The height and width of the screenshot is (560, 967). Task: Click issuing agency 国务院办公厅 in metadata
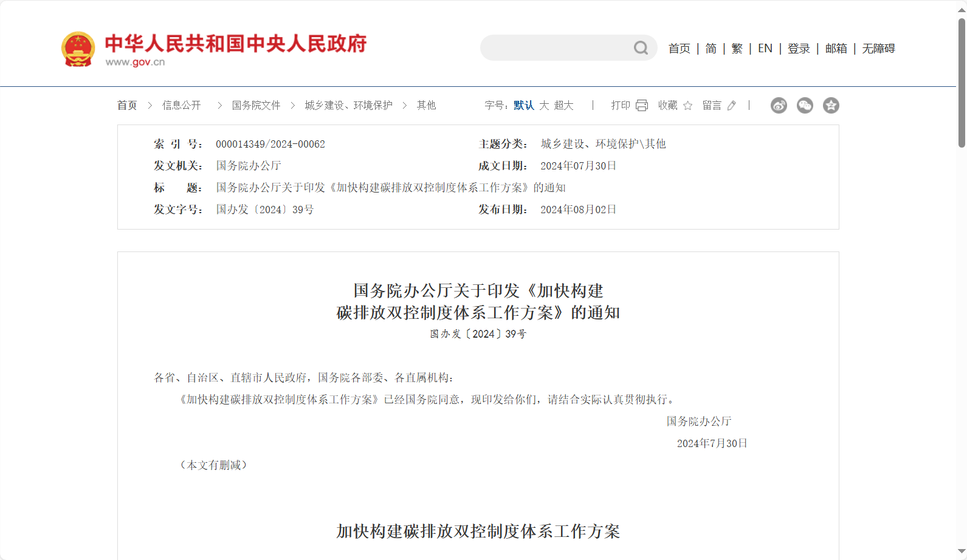coord(249,166)
